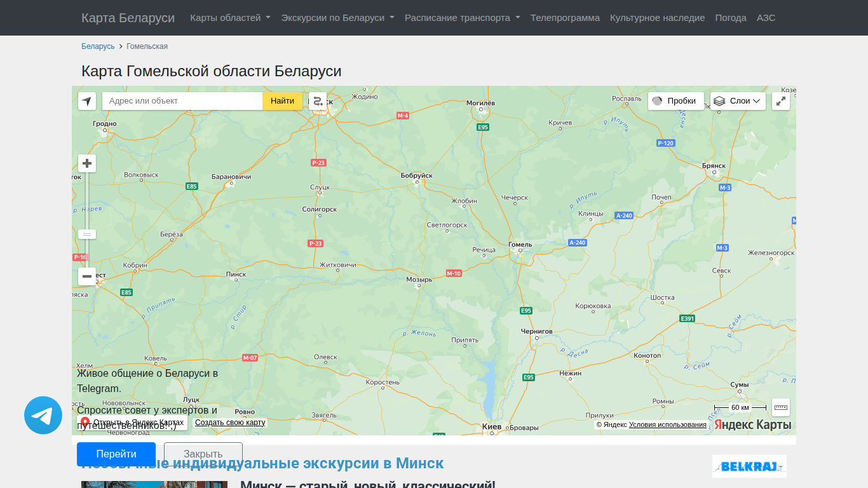The image size is (868, 488).
Task: Click the Пинск city label on map
Action: point(236,274)
